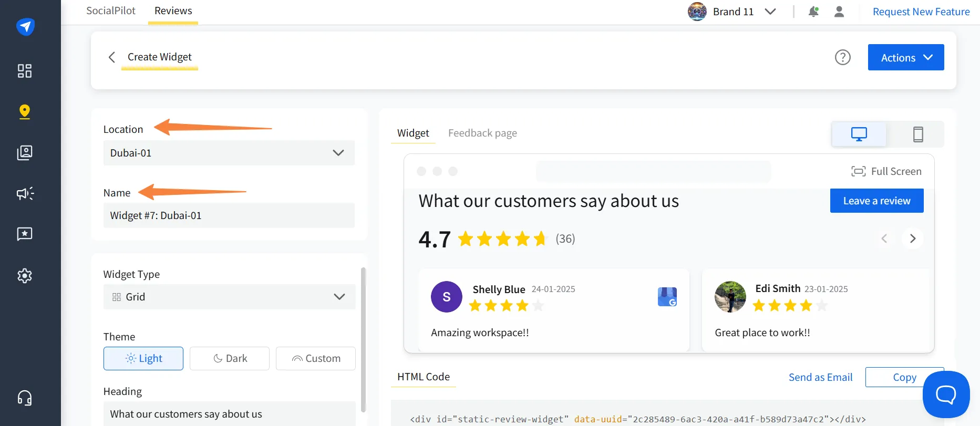Image resolution: width=980 pixels, height=426 pixels.
Task: Click the Request New Feature link
Action: tap(921, 11)
